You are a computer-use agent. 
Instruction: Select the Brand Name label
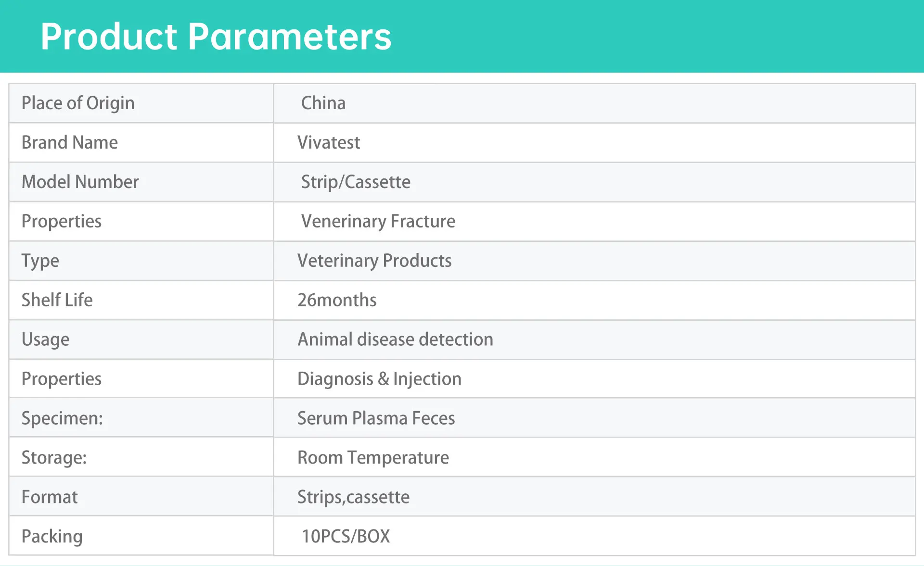tap(70, 143)
